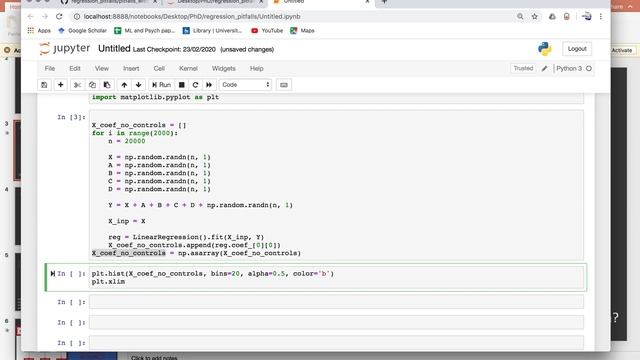640x360 pixels.
Task: Click the third empty code cell at bottom
Action: coord(337,343)
